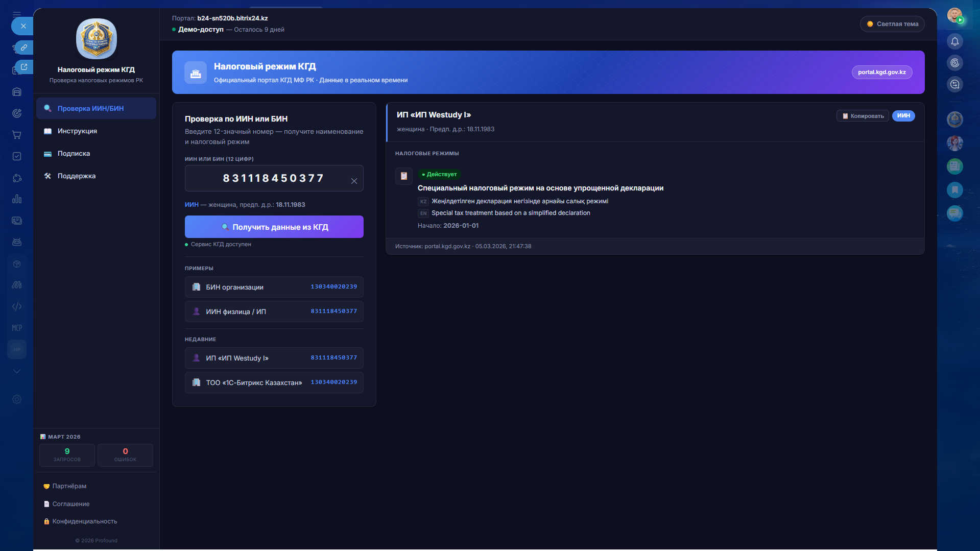Click the portal.kgd.gov.kz banner button
This screenshot has width=980, height=551.
click(881, 72)
